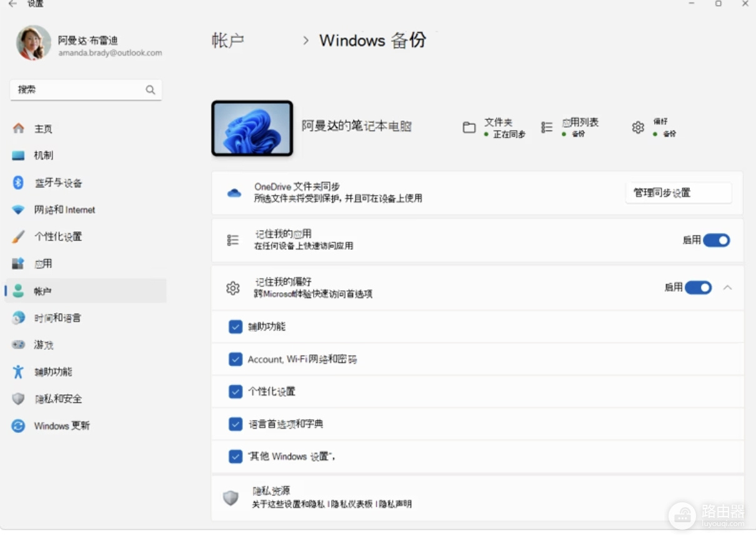The image size is (756, 541).
Task: Click the time and language globe icon
Action: click(x=19, y=318)
